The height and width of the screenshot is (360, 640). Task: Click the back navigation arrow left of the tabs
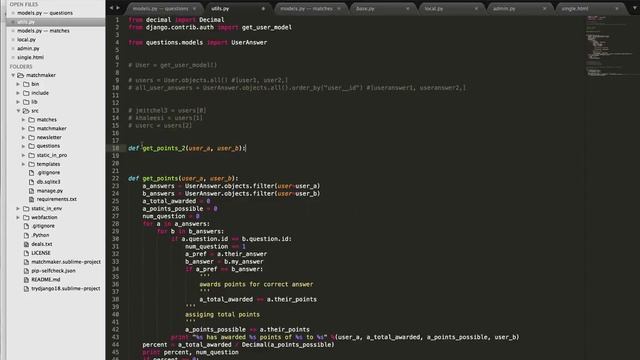click(111, 8)
